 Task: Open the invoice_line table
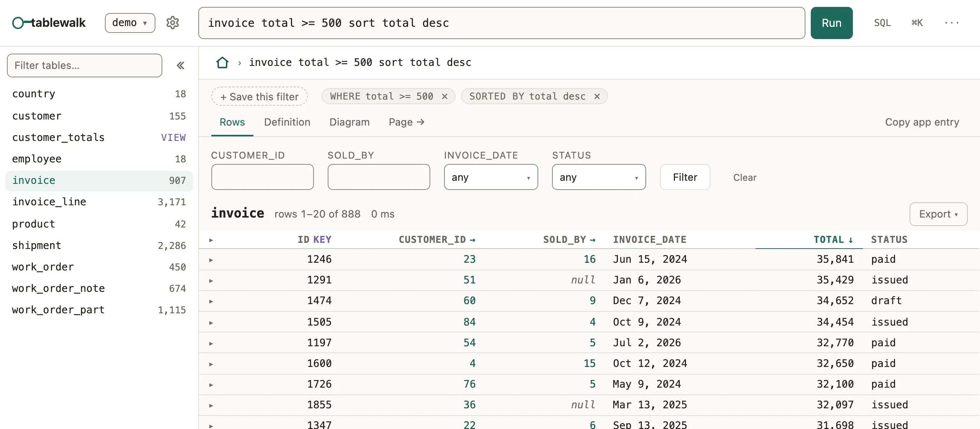pos(99,202)
